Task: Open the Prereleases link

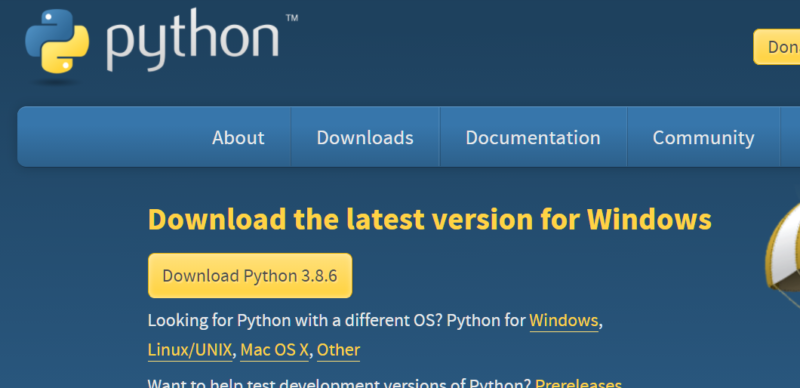Action: tap(579, 384)
